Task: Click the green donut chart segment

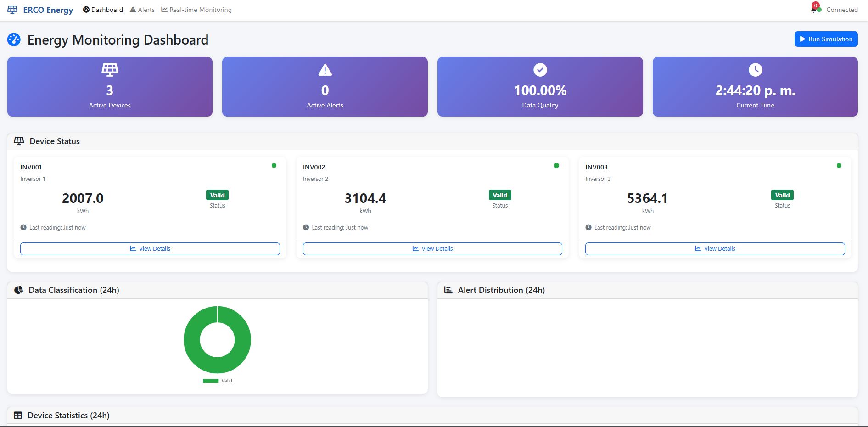Action: [x=192, y=340]
